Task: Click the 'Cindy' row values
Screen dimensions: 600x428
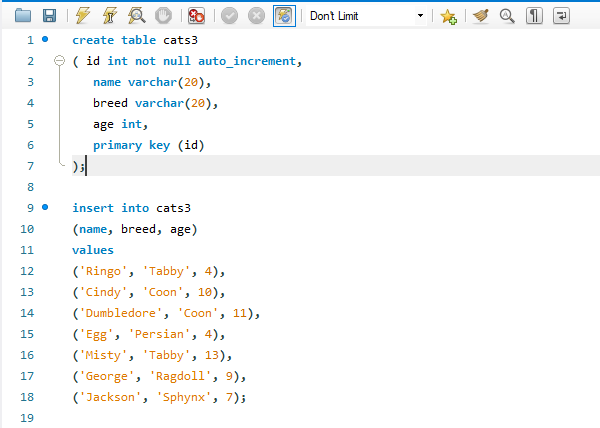Action: coord(148,292)
